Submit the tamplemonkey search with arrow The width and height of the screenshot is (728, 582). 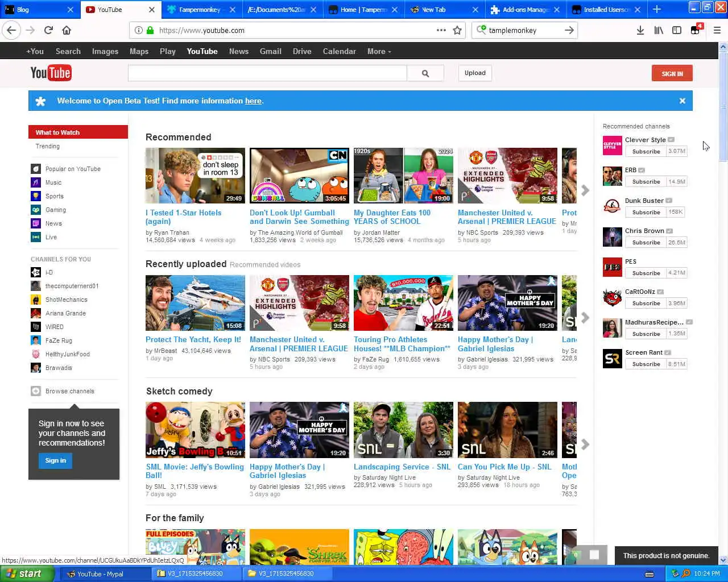569,30
